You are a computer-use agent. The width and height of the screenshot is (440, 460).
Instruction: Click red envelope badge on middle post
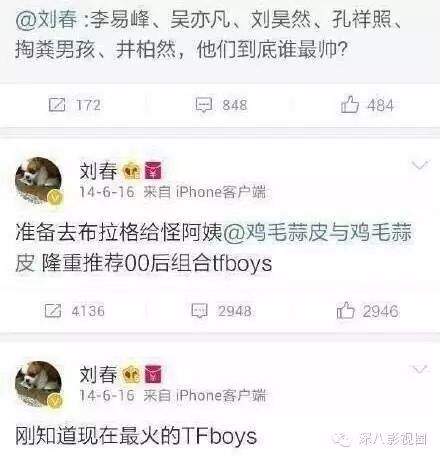(x=153, y=171)
